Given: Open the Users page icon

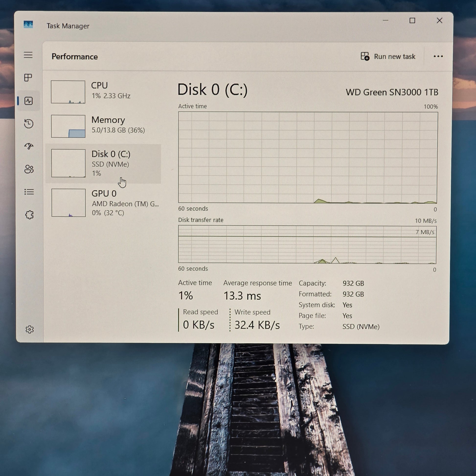Looking at the screenshot, I should pyautogui.click(x=29, y=169).
